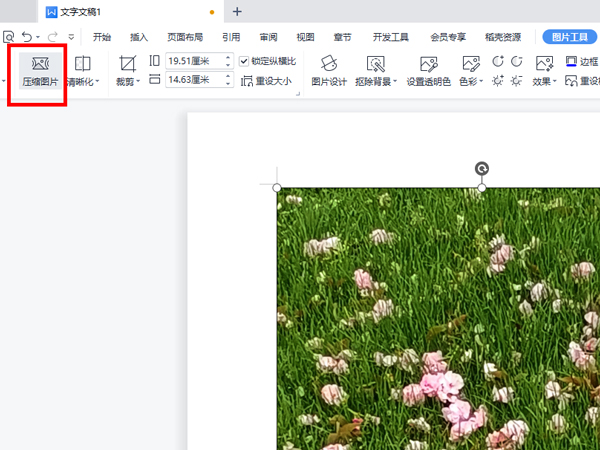Viewport: 600px width, 450px height.
Task: Open the 清晰化 sharpen image tool
Action: (x=82, y=71)
